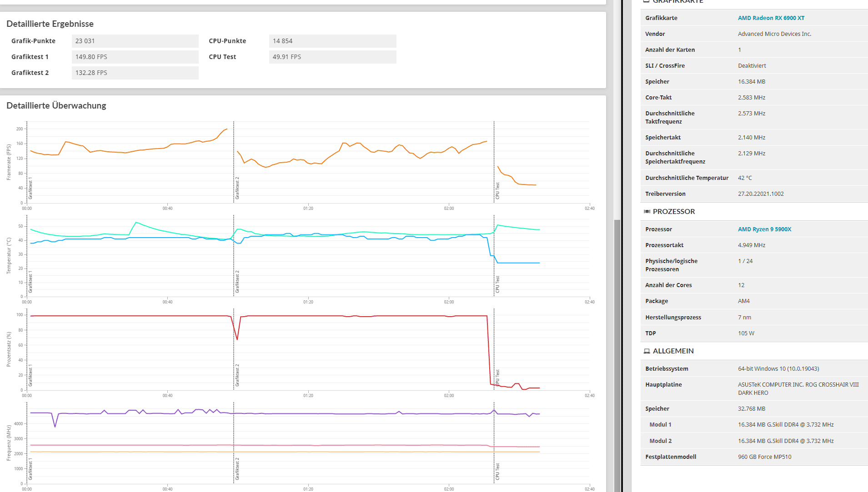
Task: Click the PROZESSOR section heading
Action: [674, 212]
